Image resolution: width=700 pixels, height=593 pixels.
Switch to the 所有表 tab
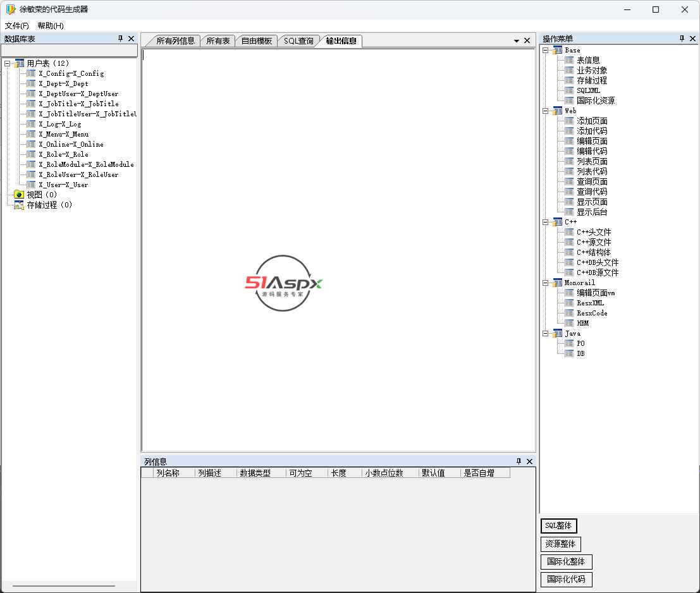point(218,41)
